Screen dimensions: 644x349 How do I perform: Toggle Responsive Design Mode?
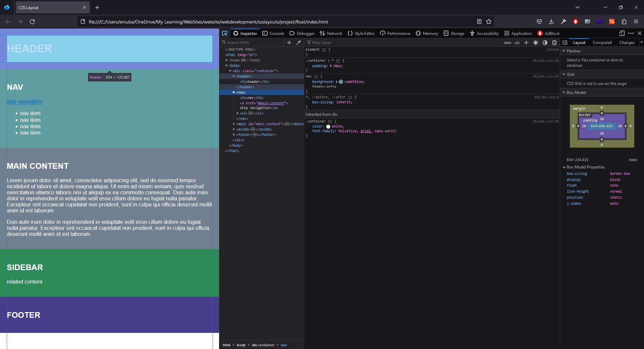coord(622,33)
